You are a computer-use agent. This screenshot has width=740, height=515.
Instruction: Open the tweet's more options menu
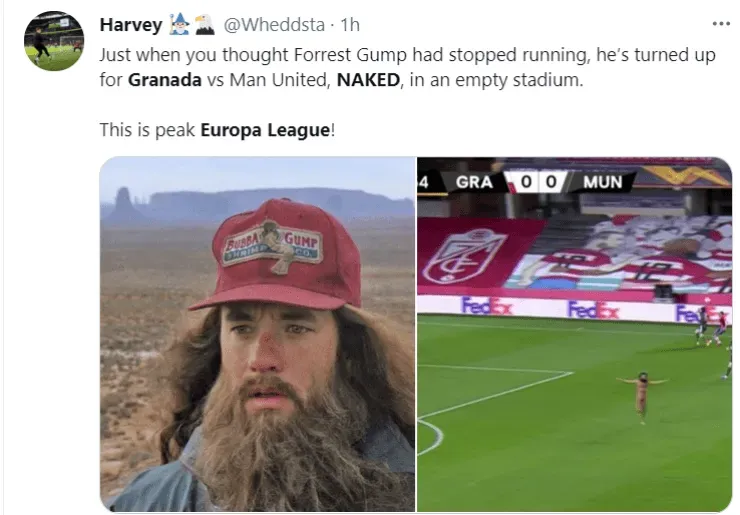click(x=721, y=24)
